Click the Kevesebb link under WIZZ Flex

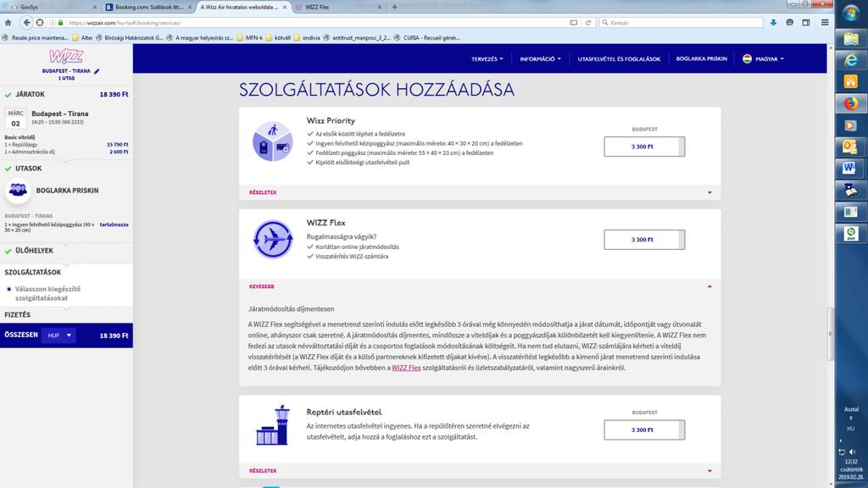tap(262, 286)
